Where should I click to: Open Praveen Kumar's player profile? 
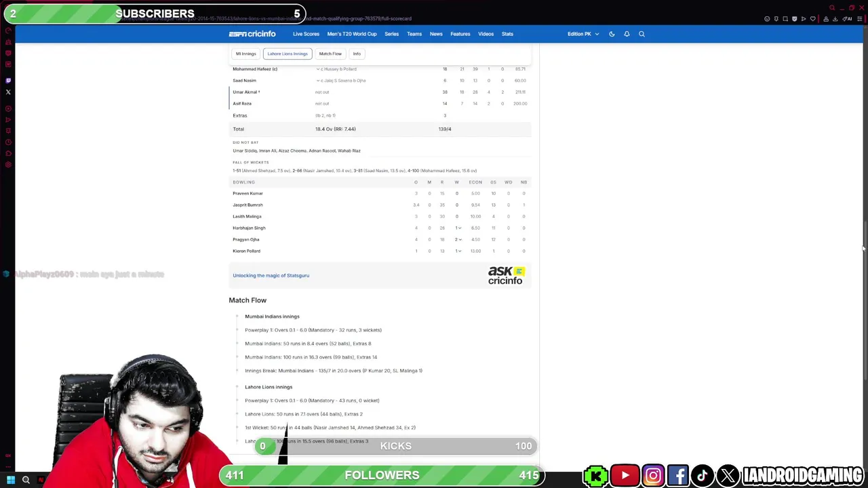click(x=248, y=194)
